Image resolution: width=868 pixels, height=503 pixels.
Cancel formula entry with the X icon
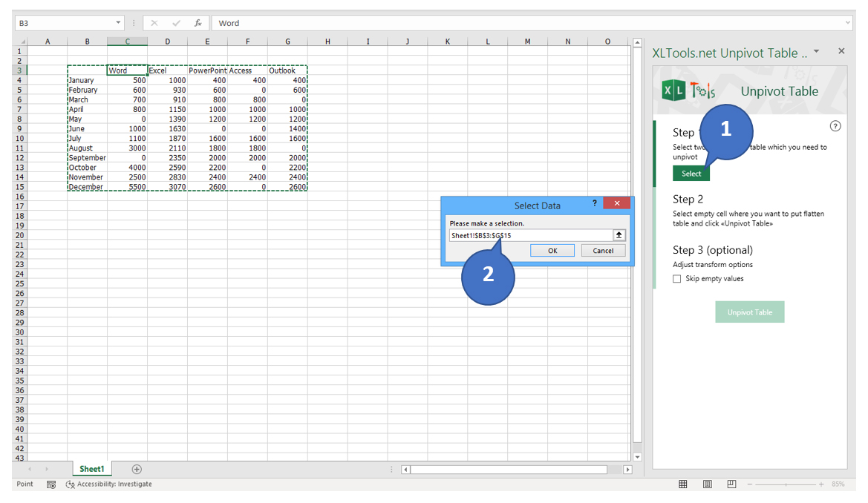pyautogui.click(x=154, y=23)
